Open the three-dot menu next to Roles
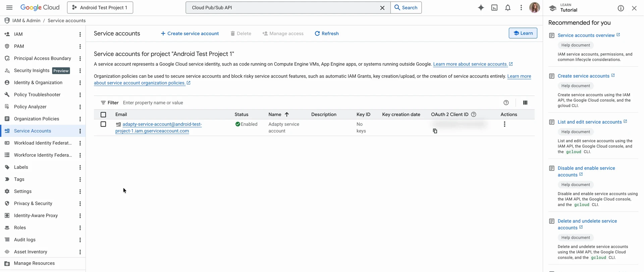Viewport: 644px width, 272px height. point(80,228)
